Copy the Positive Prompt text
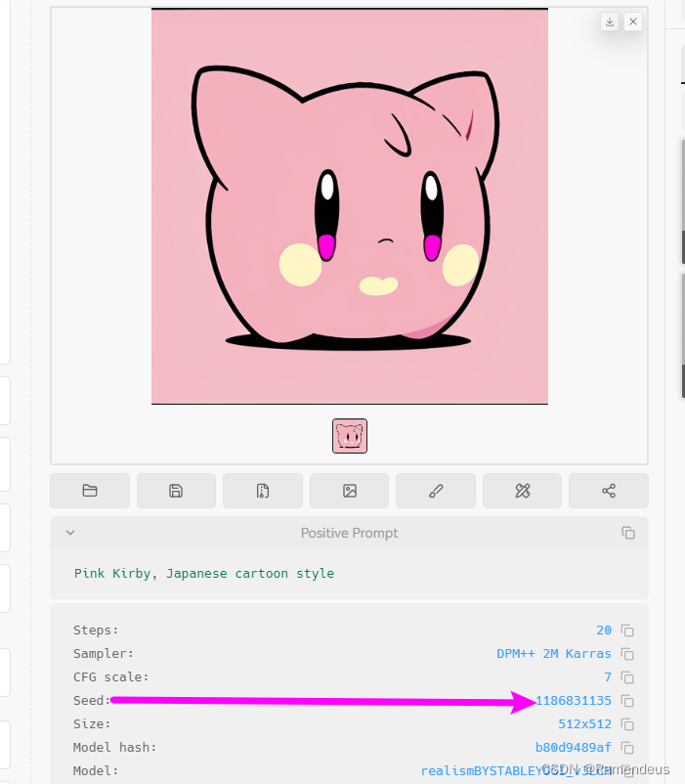 coord(628,533)
